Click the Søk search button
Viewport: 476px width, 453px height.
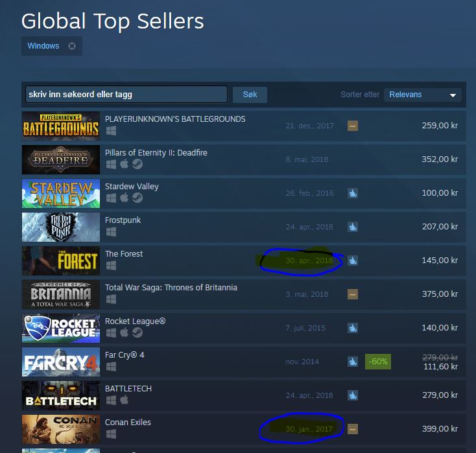pyautogui.click(x=250, y=95)
